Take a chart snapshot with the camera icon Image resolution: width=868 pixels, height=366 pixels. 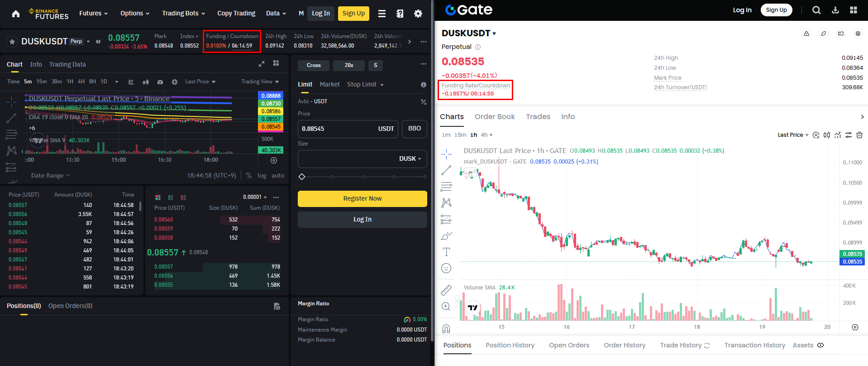(160, 82)
